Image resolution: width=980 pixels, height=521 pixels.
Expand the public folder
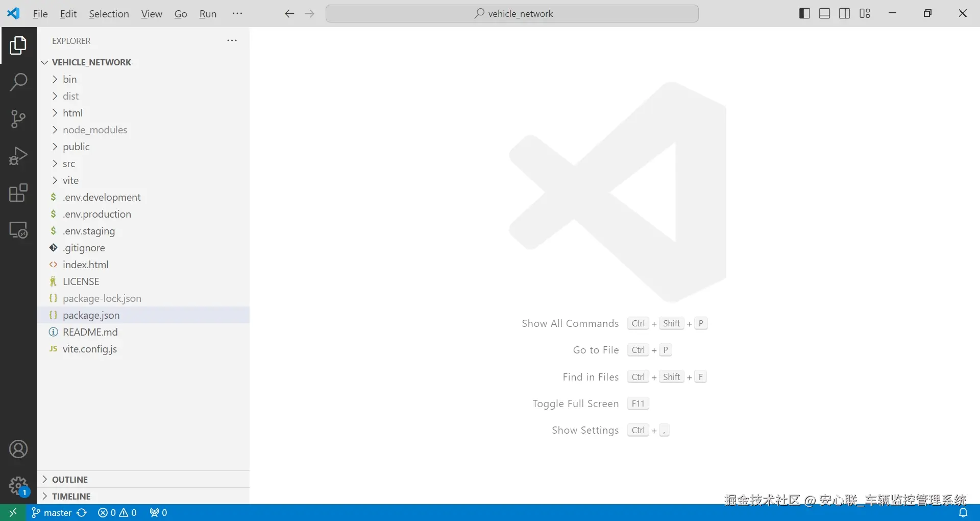[143, 147]
